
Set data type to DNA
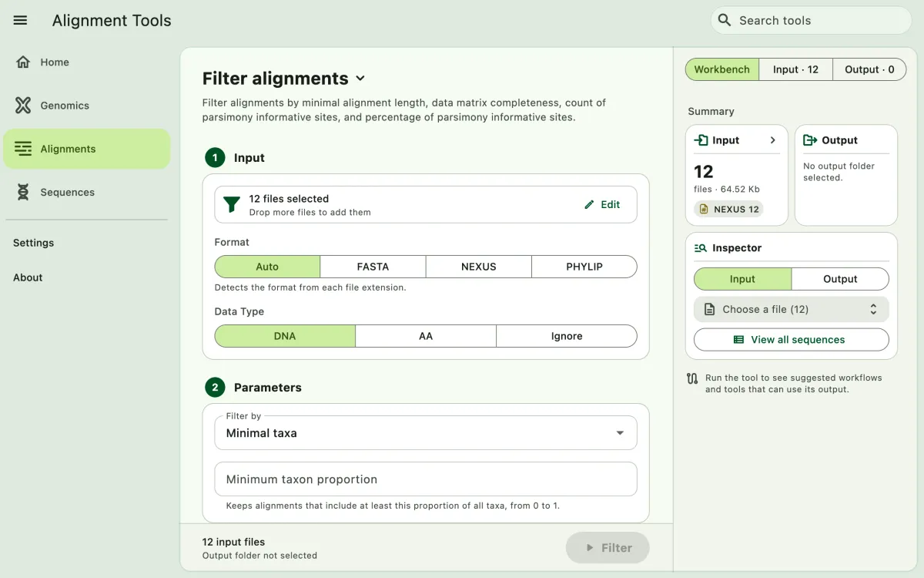(285, 336)
